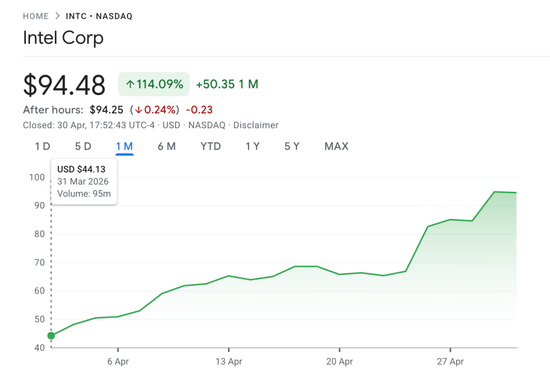This screenshot has height=379, width=550.
Task: Select the MAX range tab
Action: (336, 146)
